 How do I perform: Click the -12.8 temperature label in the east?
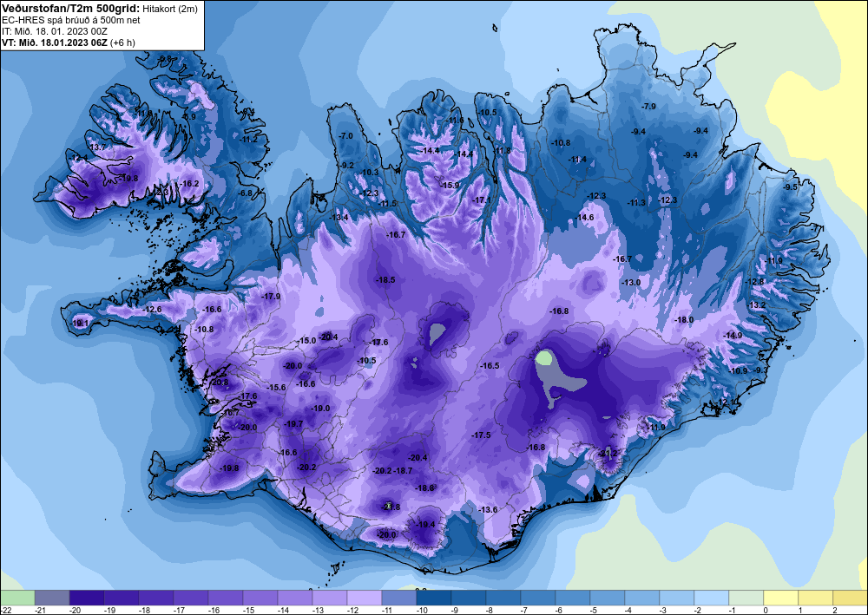click(x=754, y=282)
